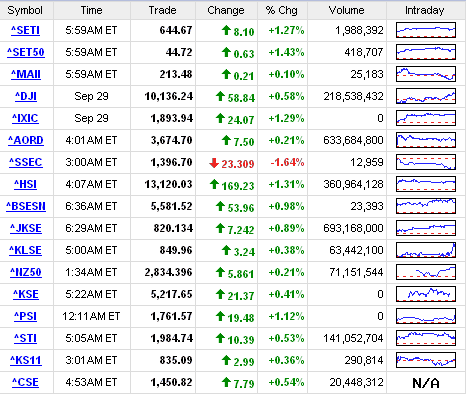
Task: View the ^KLSE intraday chart thumbnail
Action: coord(426,250)
